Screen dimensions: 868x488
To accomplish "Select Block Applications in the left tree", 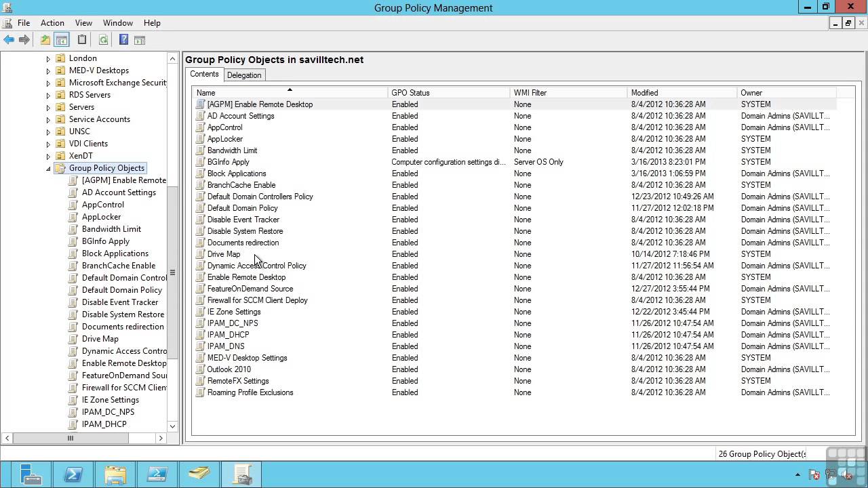I will point(115,253).
